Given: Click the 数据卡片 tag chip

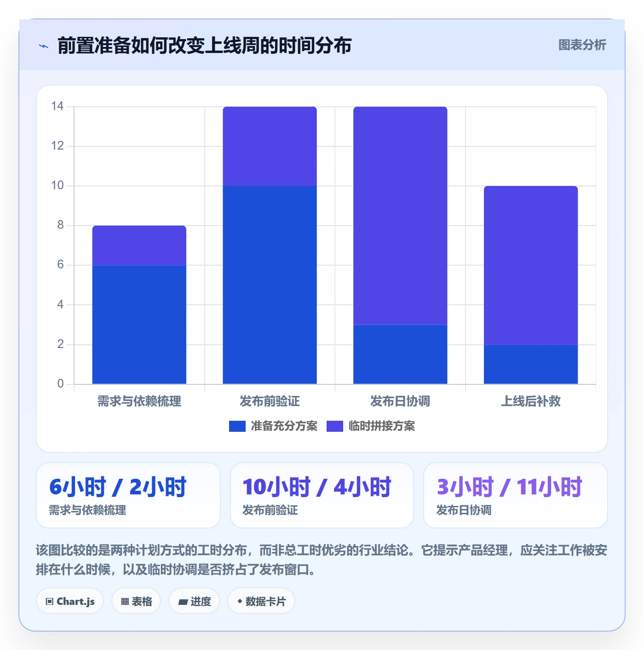Looking at the screenshot, I should tap(261, 601).
